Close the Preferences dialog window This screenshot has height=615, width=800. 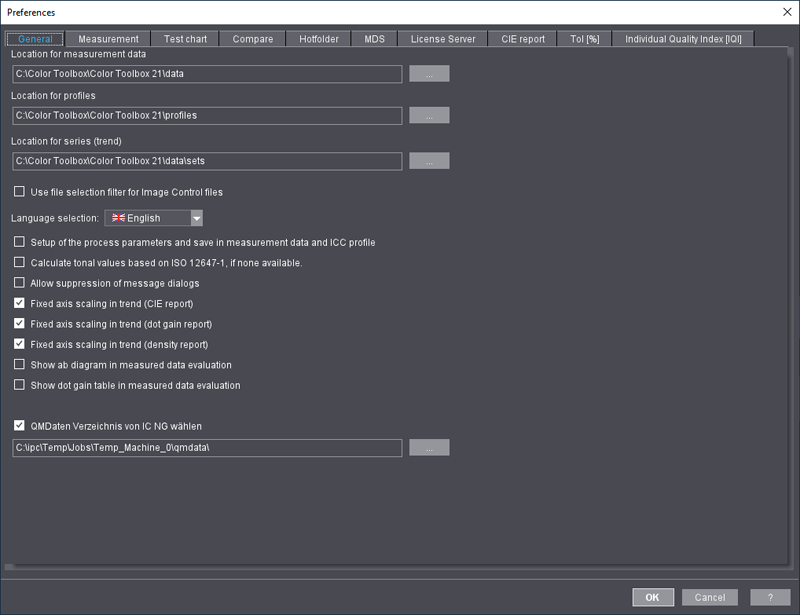[784, 12]
